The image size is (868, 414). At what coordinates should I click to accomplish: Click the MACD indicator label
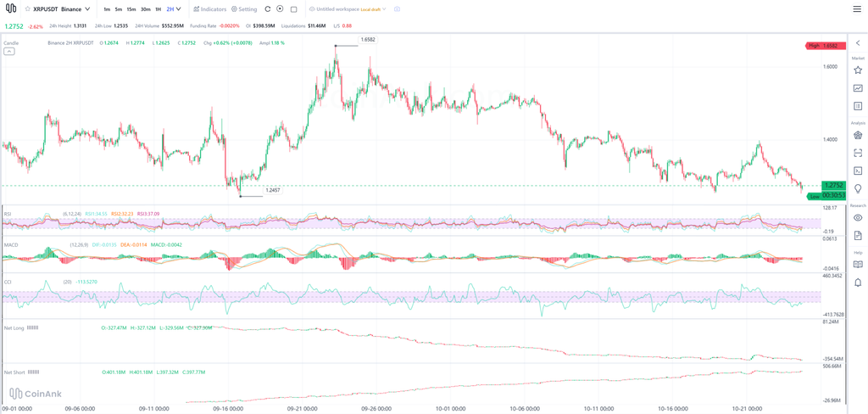click(x=10, y=243)
